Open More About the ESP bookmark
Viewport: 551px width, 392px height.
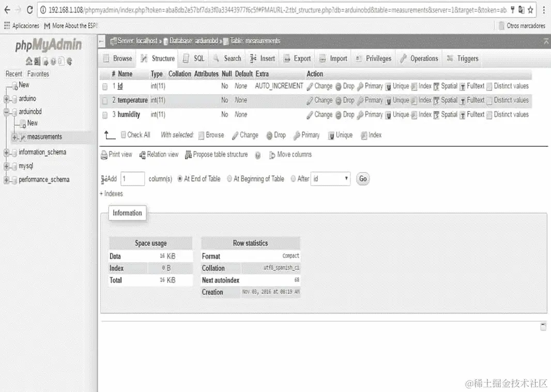tap(71, 26)
